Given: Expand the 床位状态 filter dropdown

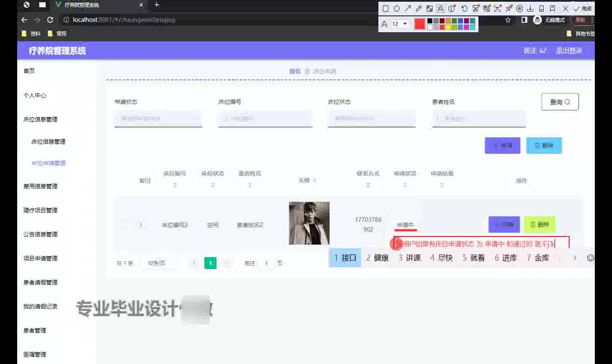Looking at the screenshot, I should point(371,118).
